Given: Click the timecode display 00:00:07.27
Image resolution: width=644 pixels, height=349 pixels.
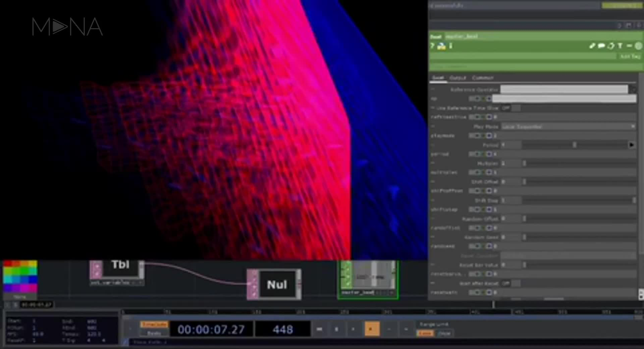Looking at the screenshot, I should (x=211, y=329).
